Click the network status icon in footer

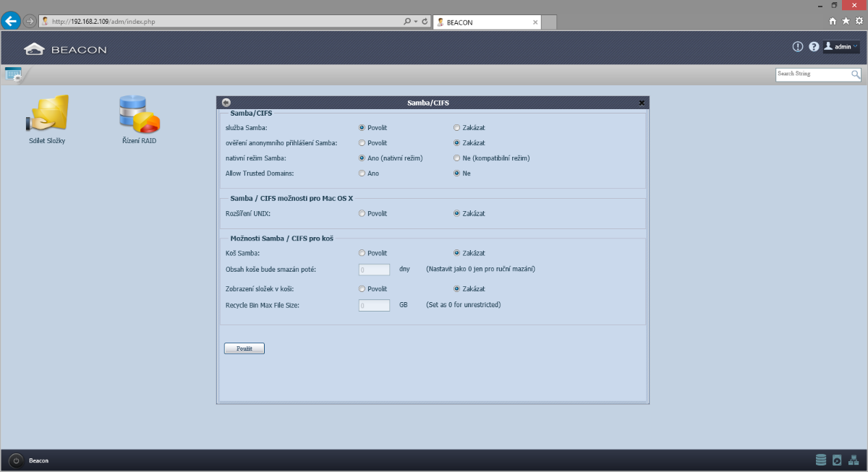coord(853,460)
